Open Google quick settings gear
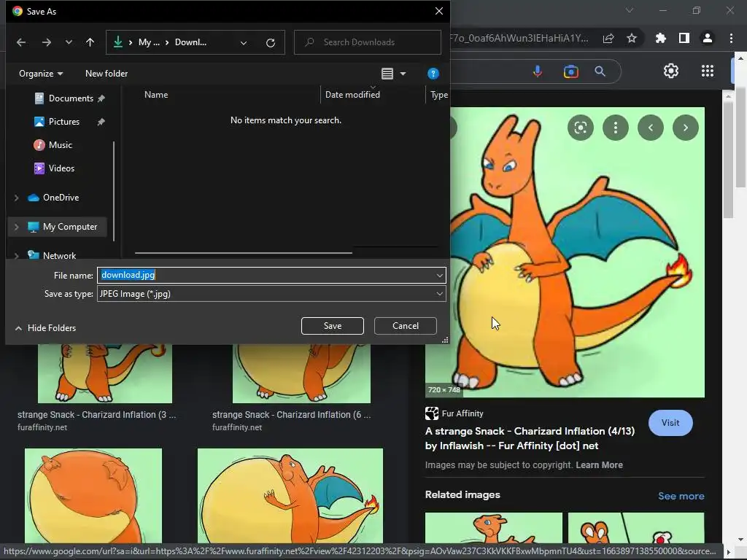The width and height of the screenshot is (747, 560). click(671, 71)
